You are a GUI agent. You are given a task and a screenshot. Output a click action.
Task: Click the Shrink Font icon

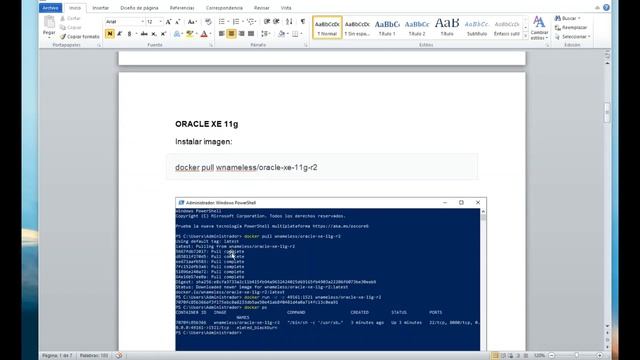pos(178,22)
